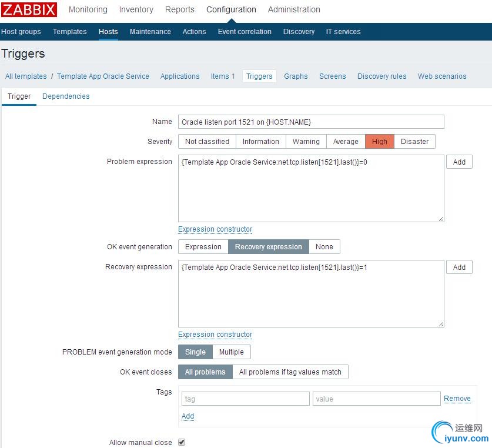Viewport: 492px width, 448px height.
Task: Add a new tag row
Action: (188, 416)
